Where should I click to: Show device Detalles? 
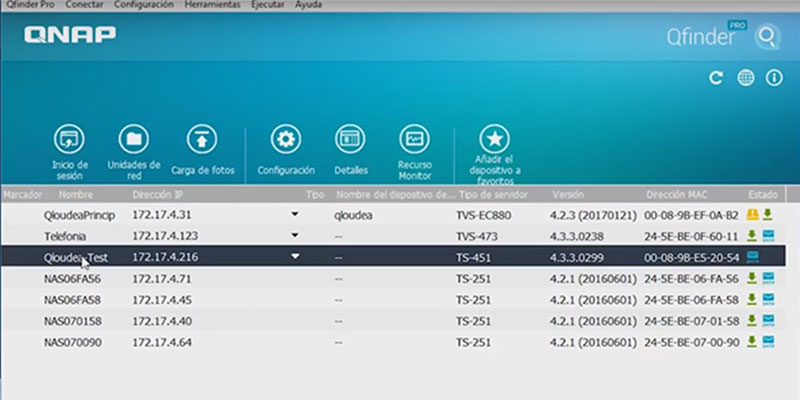[x=350, y=139]
